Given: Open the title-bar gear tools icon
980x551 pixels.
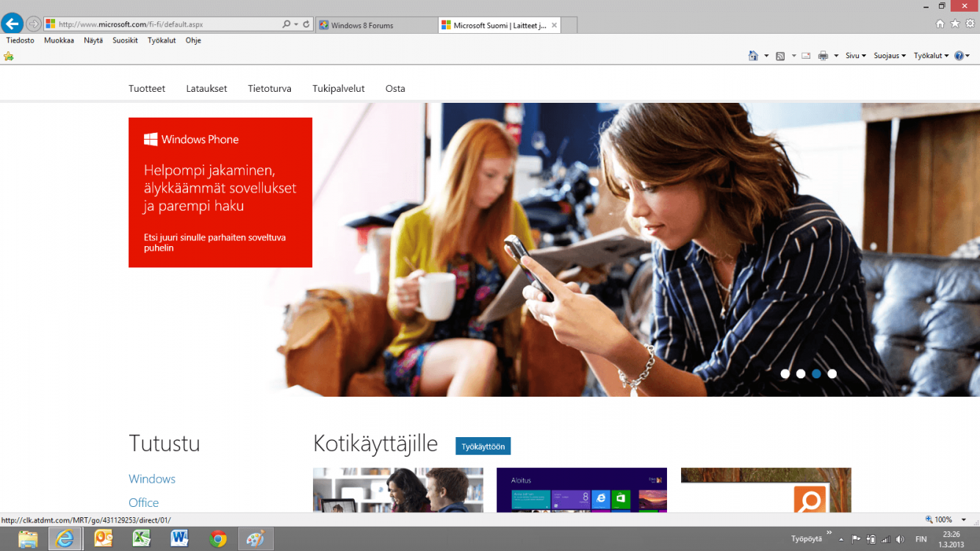Looking at the screenshot, I should pos(970,24).
